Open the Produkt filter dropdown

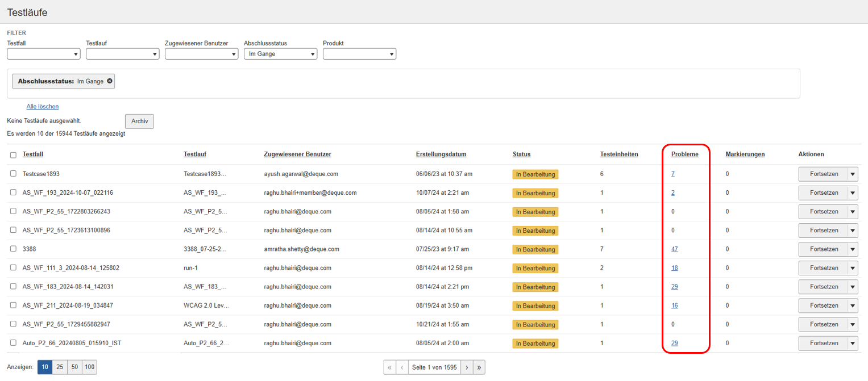click(359, 54)
